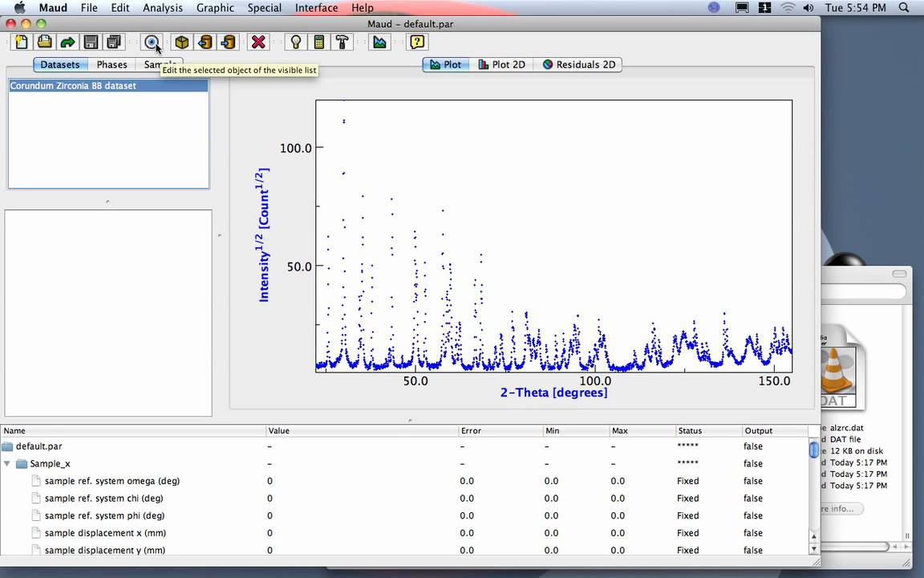Click the Save As double-floppy icon
Screen dimensions: 924x578
114,42
